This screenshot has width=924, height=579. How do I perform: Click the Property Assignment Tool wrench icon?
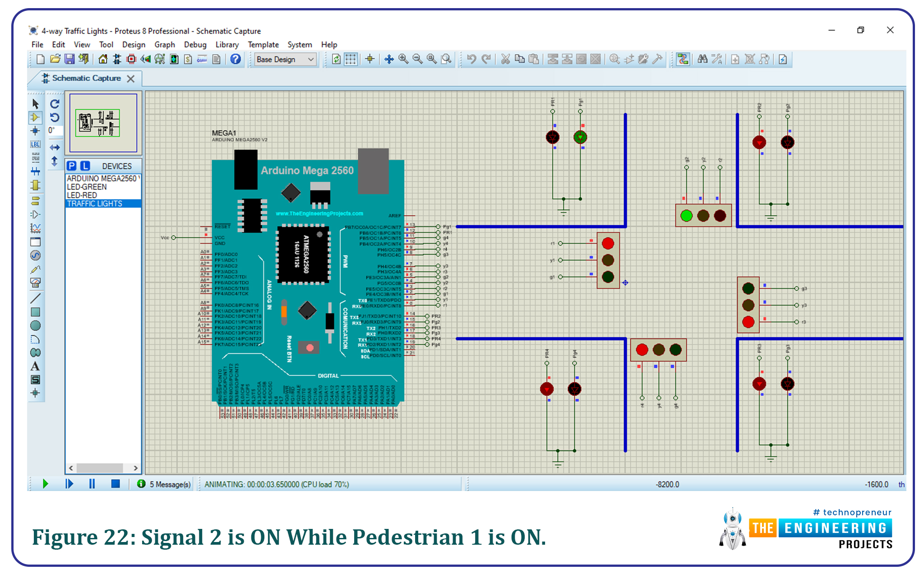717,59
